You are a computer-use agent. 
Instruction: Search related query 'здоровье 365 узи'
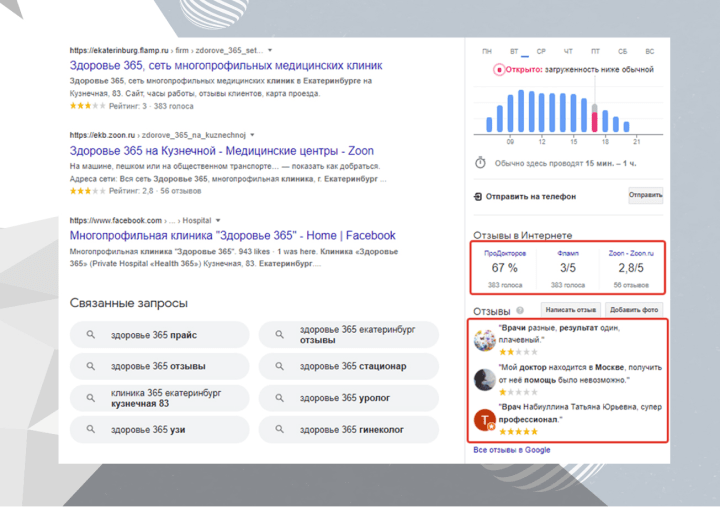(x=159, y=430)
